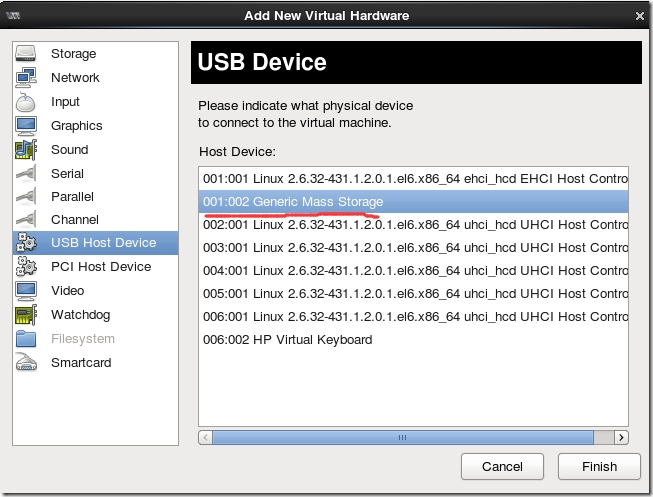Screen dimensions: 653x497
Task: Click the Watchdog hardware icon
Action: (x=26, y=315)
